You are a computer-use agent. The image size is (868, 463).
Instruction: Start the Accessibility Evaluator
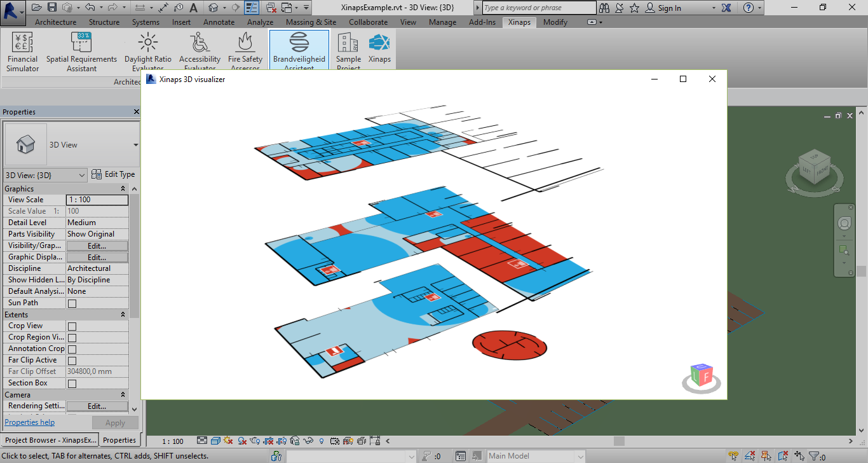tap(200, 52)
